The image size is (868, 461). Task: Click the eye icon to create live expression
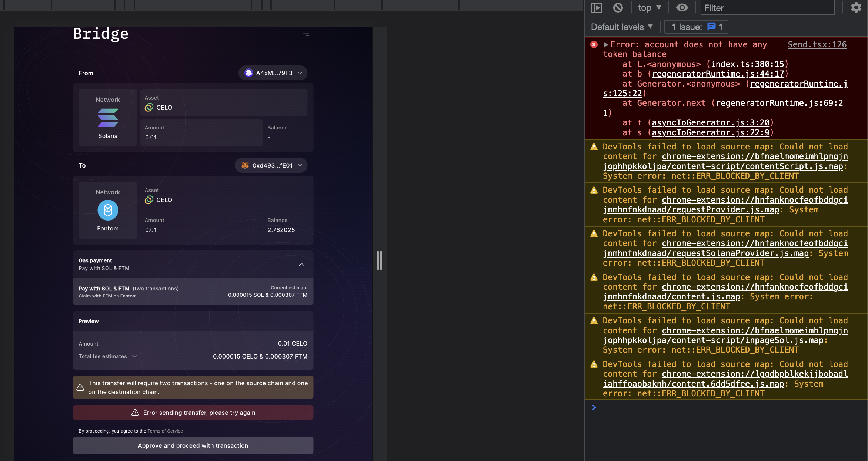(682, 7)
